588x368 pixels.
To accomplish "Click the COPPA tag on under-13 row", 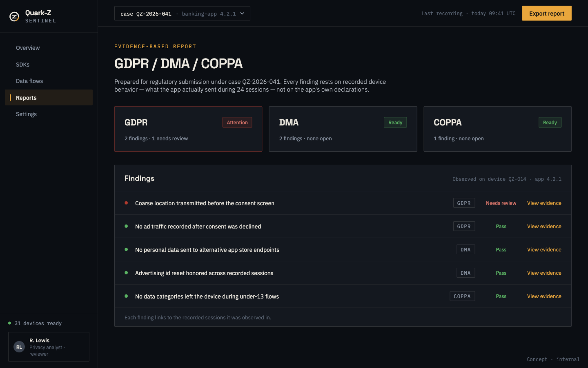I will coord(462,296).
